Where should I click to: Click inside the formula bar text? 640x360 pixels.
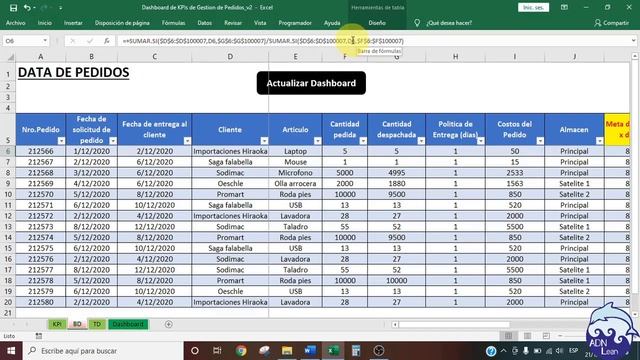click(263, 41)
